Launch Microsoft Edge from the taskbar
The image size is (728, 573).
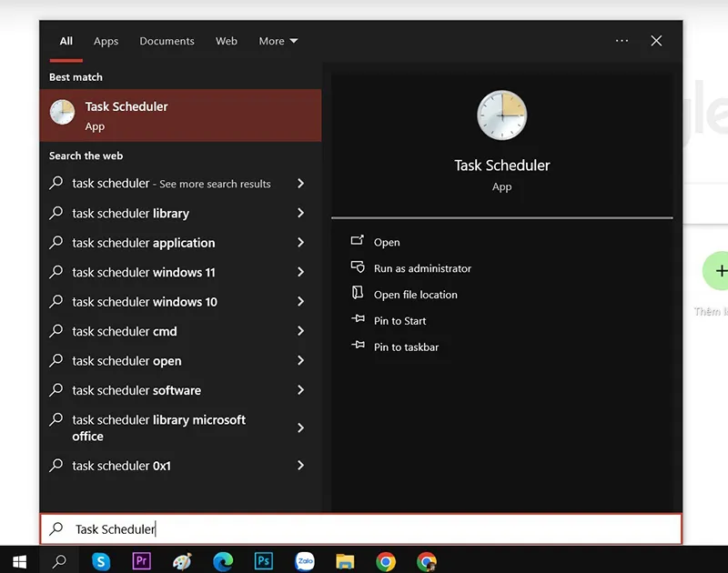pyautogui.click(x=222, y=561)
